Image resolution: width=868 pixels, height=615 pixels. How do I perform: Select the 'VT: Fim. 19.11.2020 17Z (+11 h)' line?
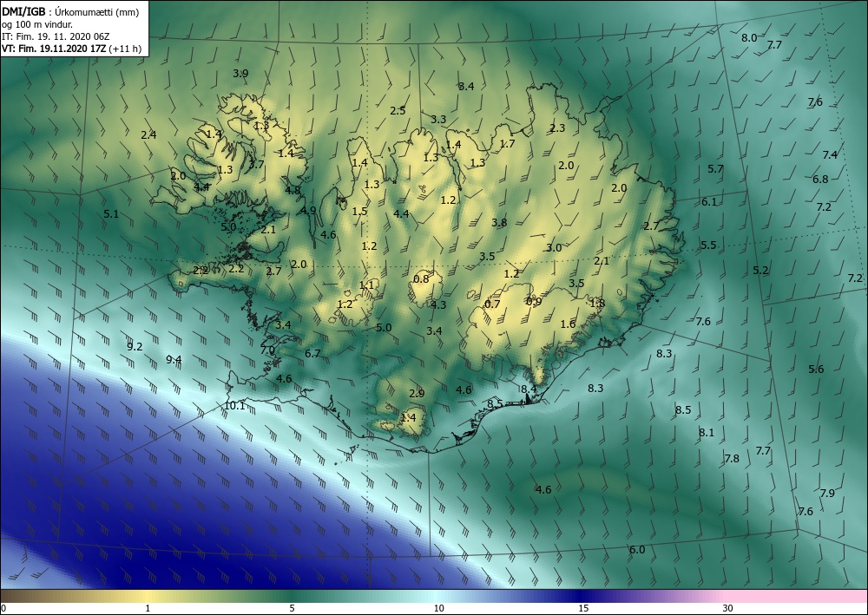71,49
